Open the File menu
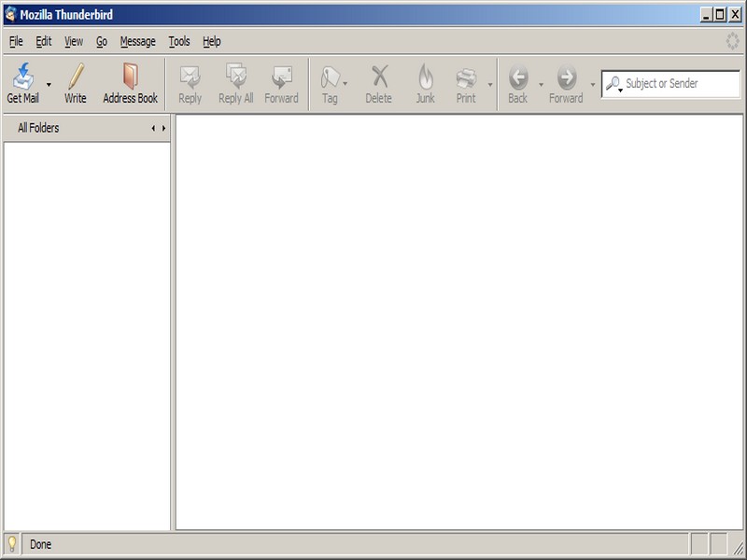 coord(16,41)
